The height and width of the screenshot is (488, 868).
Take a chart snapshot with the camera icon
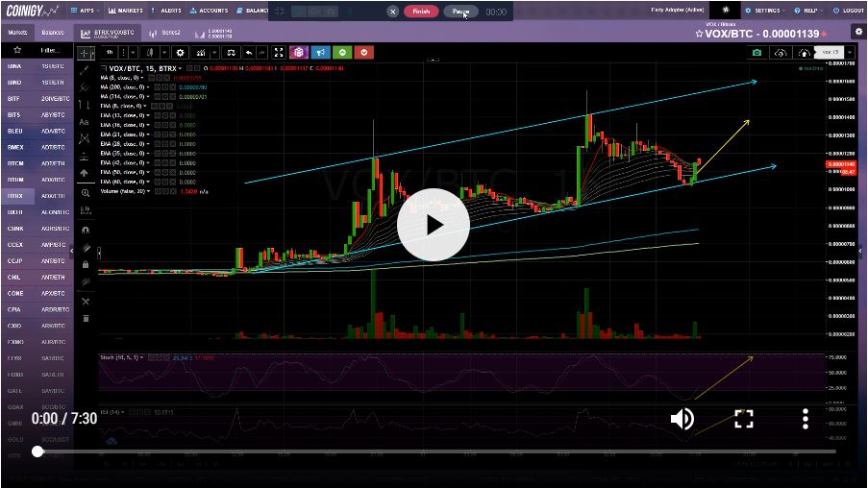point(756,53)
